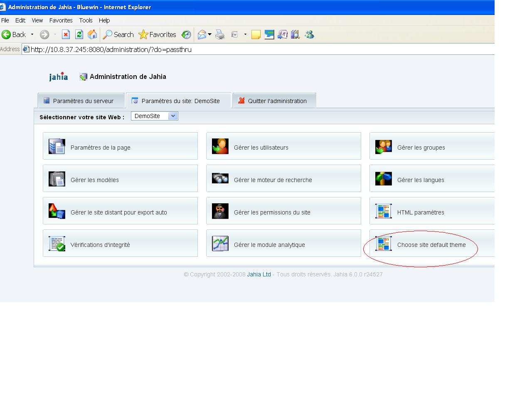Click the Gérer les modèles link
Image resolution: width=532 pixels, height=399 pixels.
(95, 180)
